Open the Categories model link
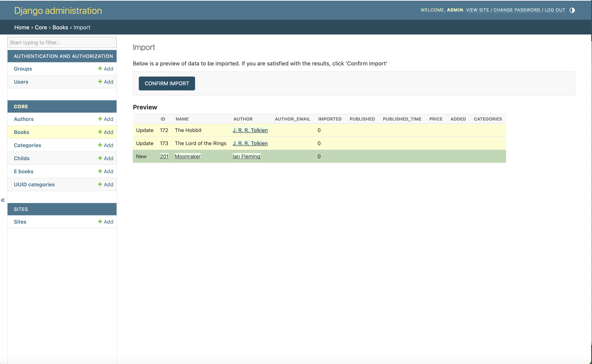Image resolution: width=592 pixels, height=364 pixels. 27,145
